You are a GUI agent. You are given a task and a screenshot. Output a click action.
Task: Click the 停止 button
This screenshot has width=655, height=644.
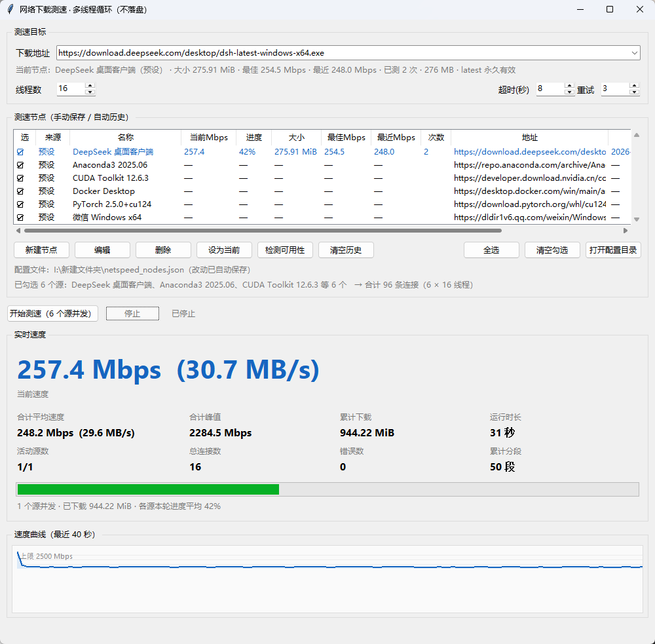click(x=132, y=313)
